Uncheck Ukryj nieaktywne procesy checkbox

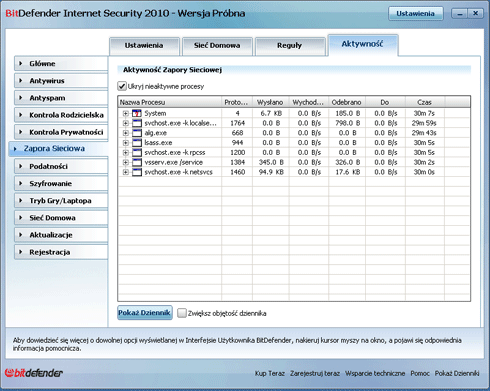click(x=122, y=86)
